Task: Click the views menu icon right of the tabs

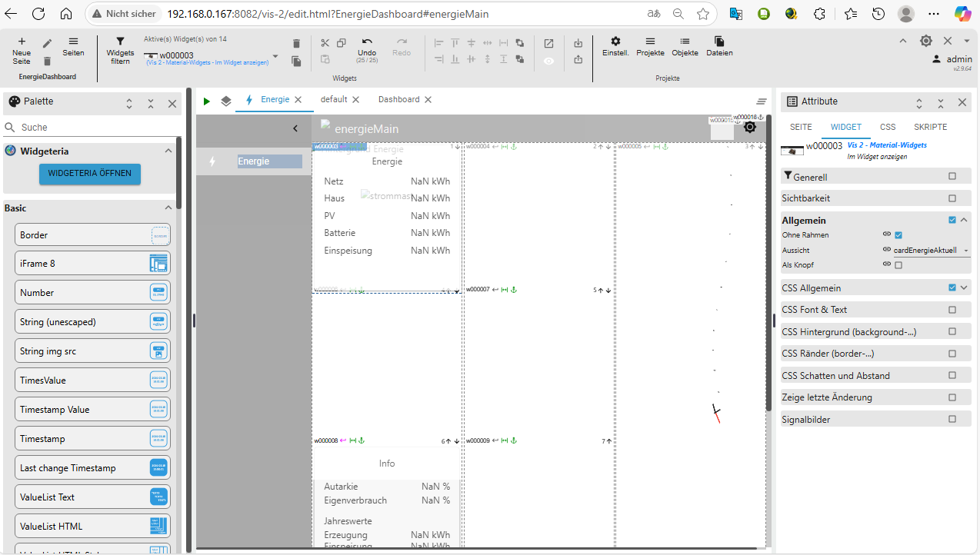Action: 762,101
